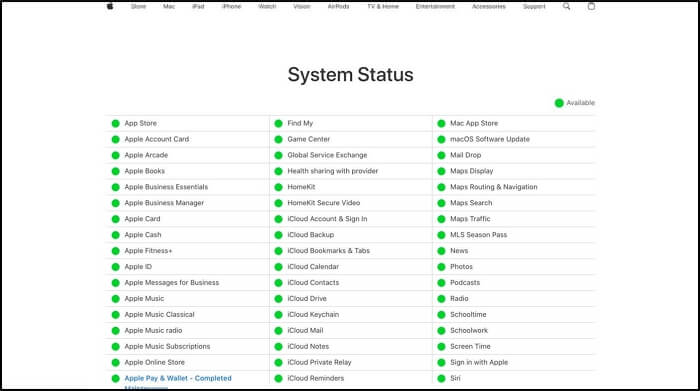700x391 pixels.
Task: Click green dot next to News
Action: (x=442, y=251)
